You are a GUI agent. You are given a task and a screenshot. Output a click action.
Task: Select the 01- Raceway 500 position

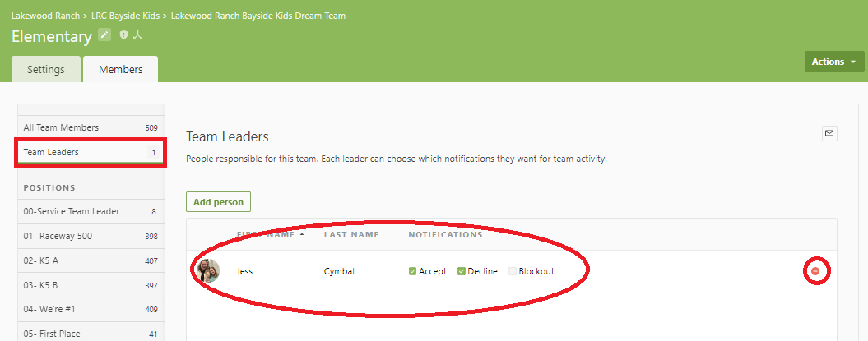[58, 237]
